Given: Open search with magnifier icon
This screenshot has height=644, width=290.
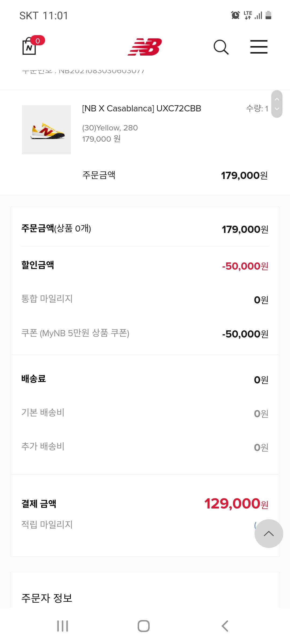Looking at the screenshot, I should coord(221,47).
